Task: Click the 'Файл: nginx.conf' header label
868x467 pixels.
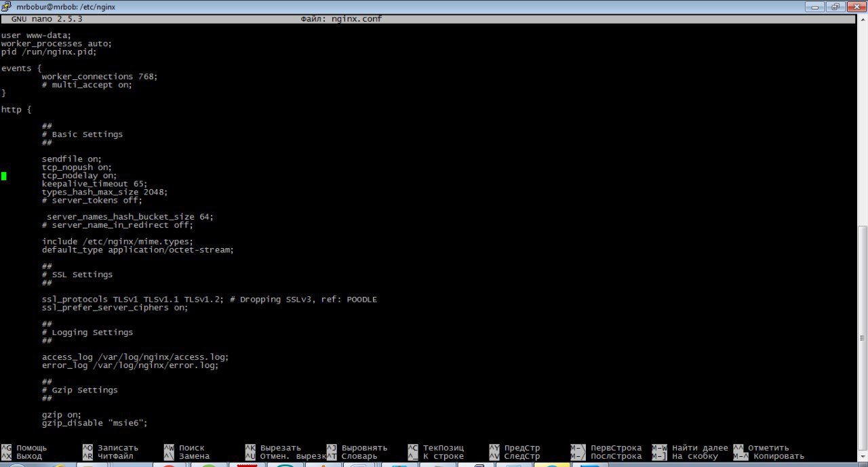Action: (341, 19)
